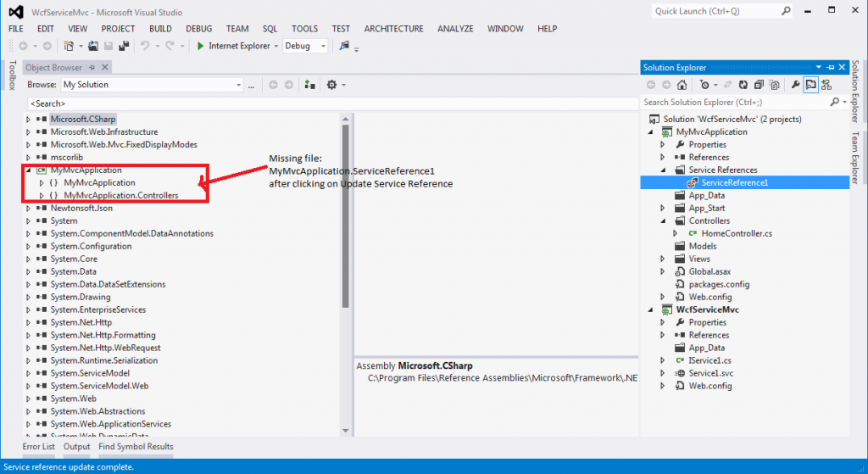This screenshot has height=474, width=868.
Task: Click Object Browser back navigation arrow
Action: click(x=273, y=85)
